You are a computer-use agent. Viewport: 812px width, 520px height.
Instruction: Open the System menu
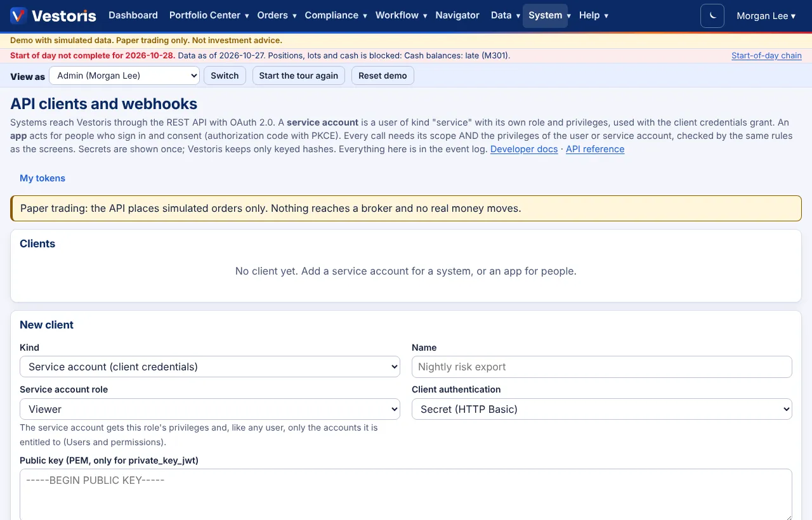(x=545, y=15)
